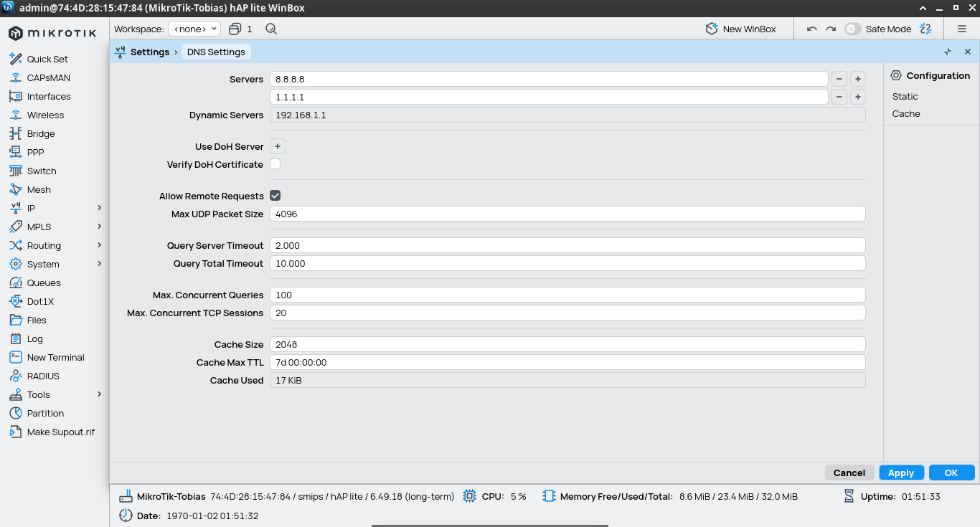Click the search icon in the top toolbar
The image size is (980, 527).
tap(270, 29)
